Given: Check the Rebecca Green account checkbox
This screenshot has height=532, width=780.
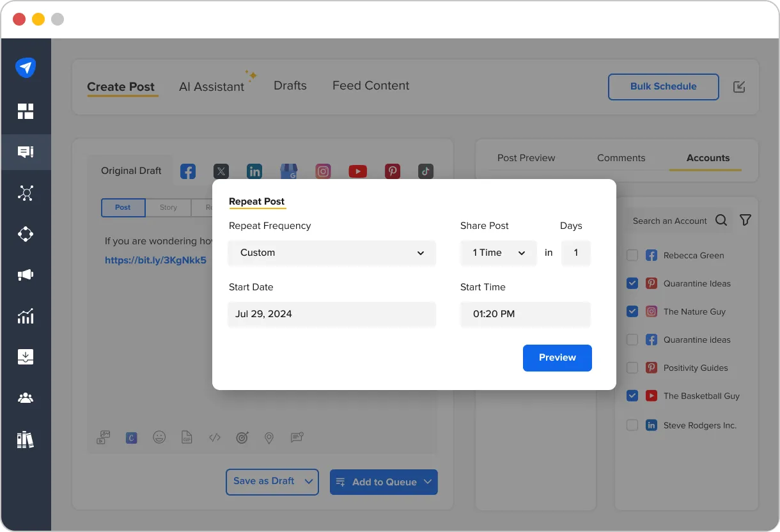Looking at the screenshot, I should coord(632,255).
